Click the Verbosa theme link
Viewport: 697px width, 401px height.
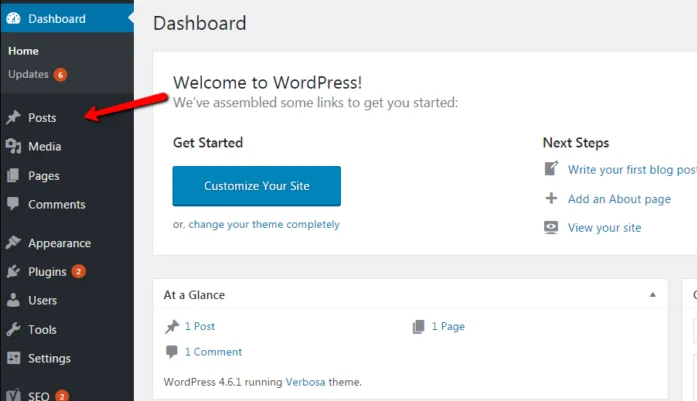pos(305,382)
